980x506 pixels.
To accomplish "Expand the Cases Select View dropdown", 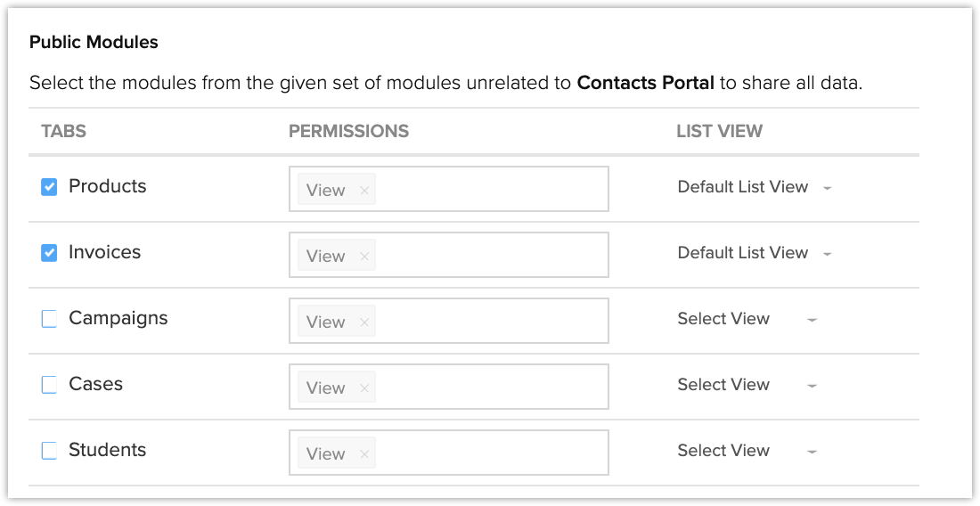I will point(747,385).
